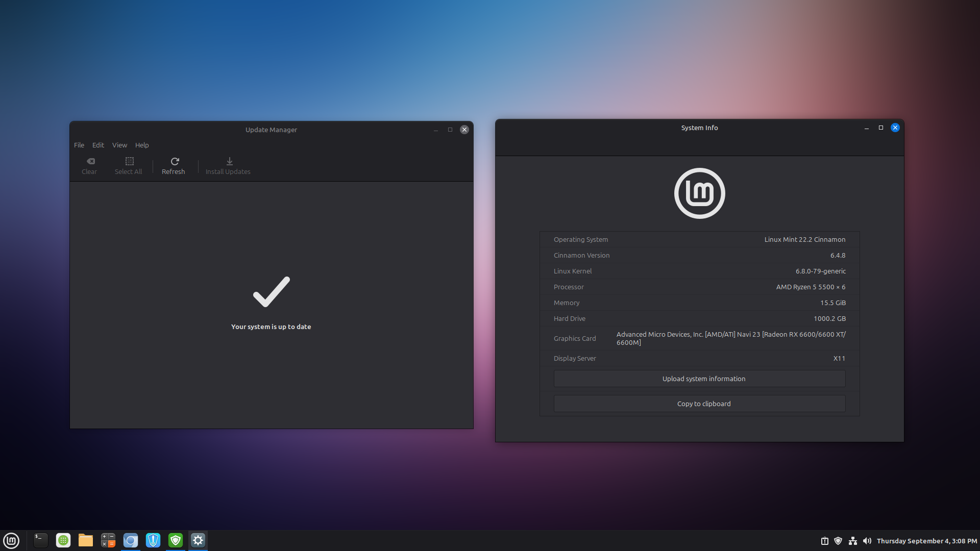980x551 pixels.
Task: Click the shield icon in system tray
Action: coord(838,541)
